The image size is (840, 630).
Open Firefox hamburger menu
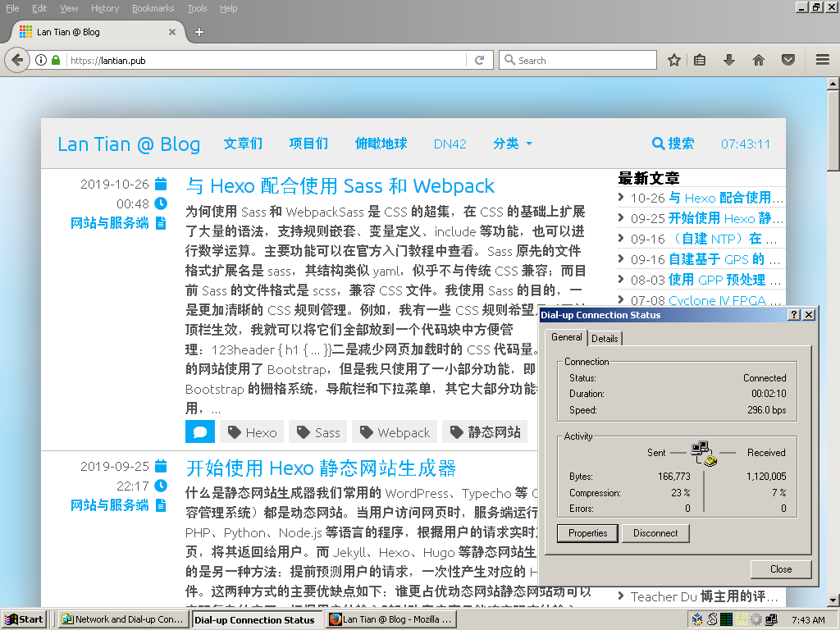[823, 60]
